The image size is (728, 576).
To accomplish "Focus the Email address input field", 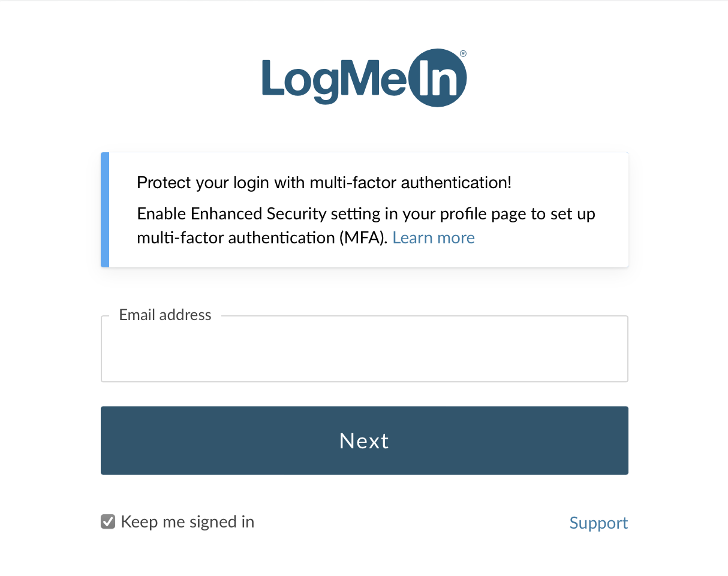I will click(x=365, y=349).
